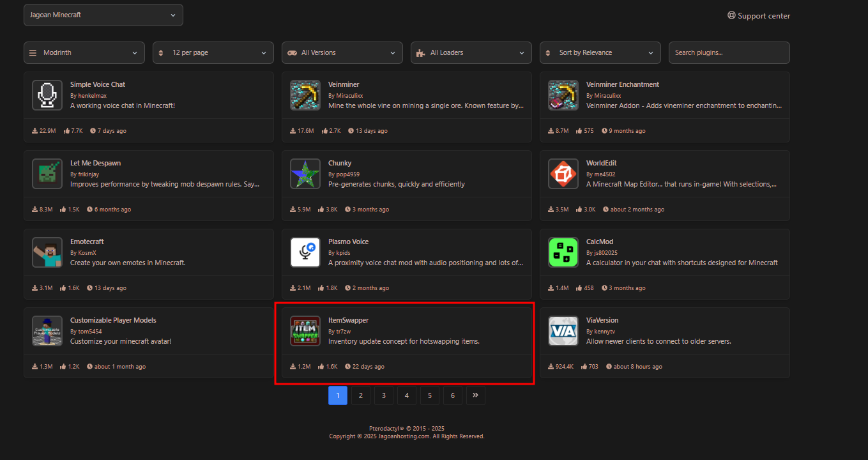Select the Customizable Player Models title
Image resolution: width=868 pixels, height=460 pixels.
[113, 320]
